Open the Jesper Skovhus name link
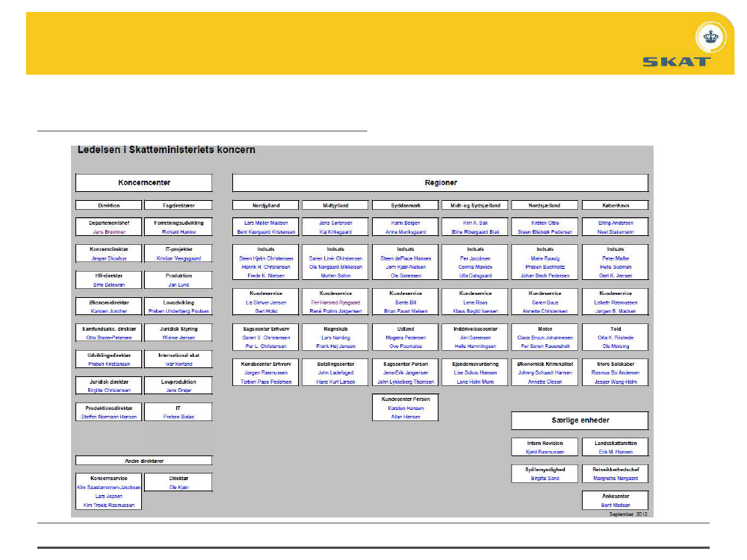The width and height of the screenshot is (747, 560). click(108, 258)
